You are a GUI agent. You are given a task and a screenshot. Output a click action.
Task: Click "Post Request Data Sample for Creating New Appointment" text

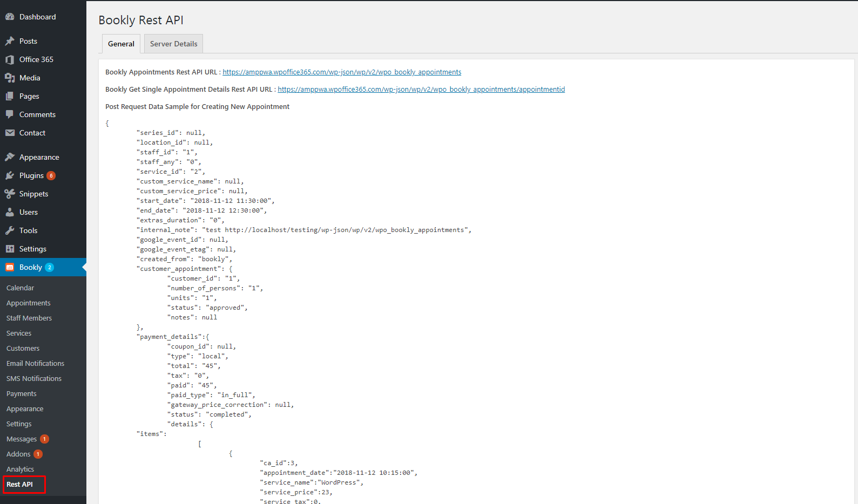[x=197, y=107]
